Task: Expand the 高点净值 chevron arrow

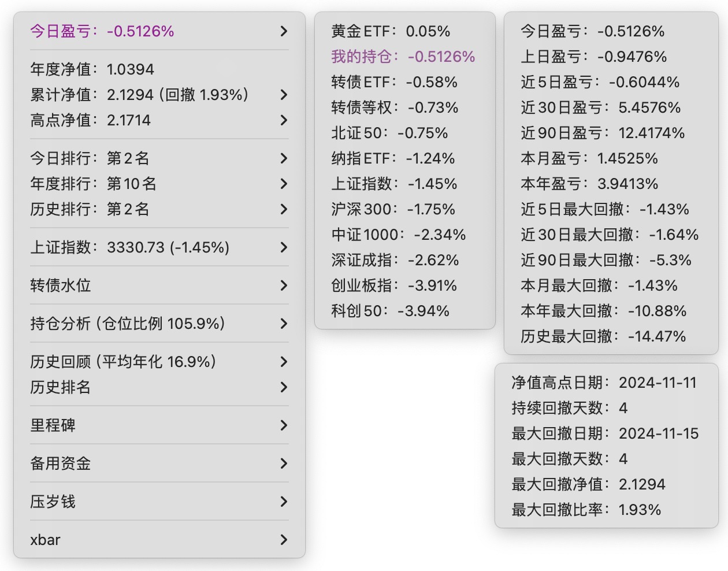Action: [283, 120]
